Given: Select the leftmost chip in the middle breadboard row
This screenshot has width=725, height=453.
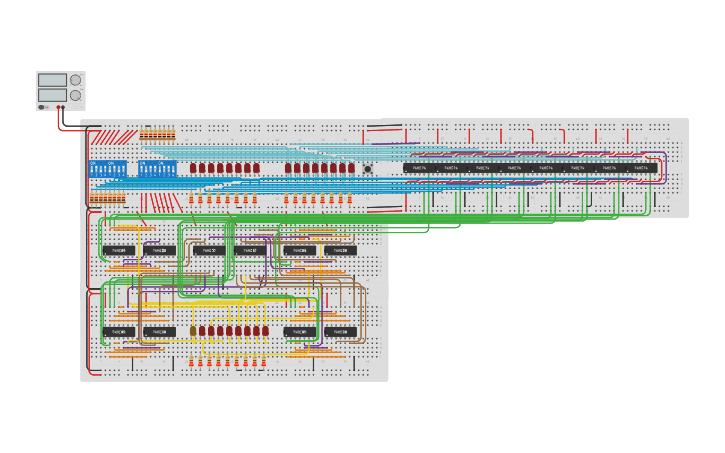Looking at the screenshot, I should click(x=119, y=251).
